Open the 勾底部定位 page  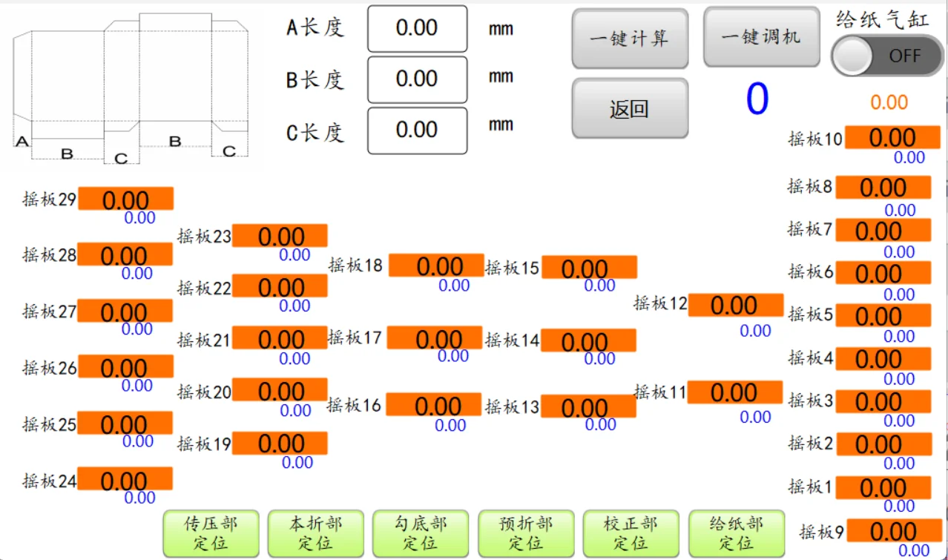[x=421, y=533]
